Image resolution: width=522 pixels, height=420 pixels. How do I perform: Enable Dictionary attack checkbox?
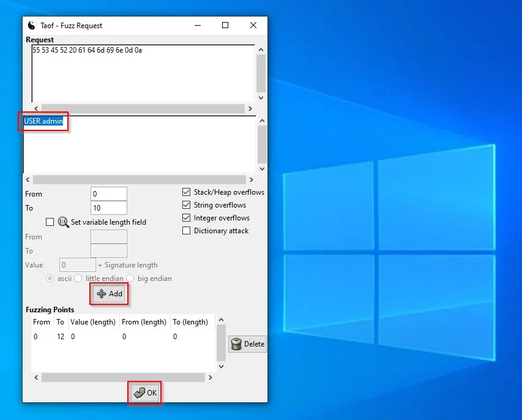(x=187, y=231)
